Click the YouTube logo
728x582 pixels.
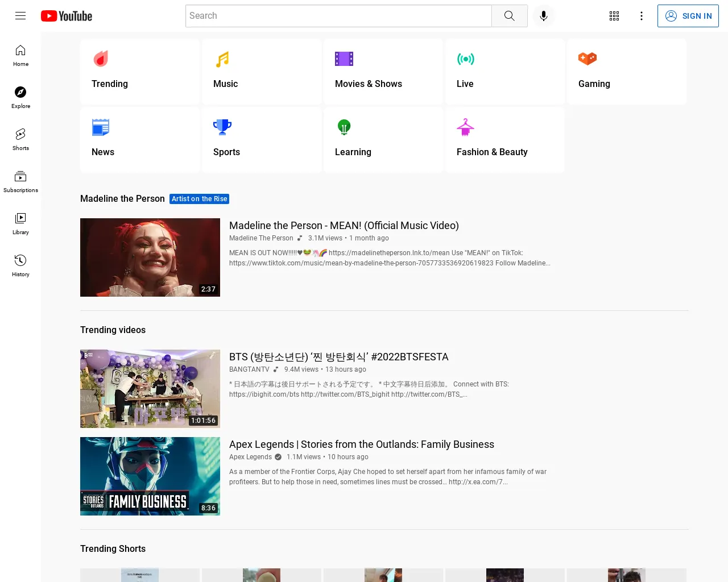[66, 16]
